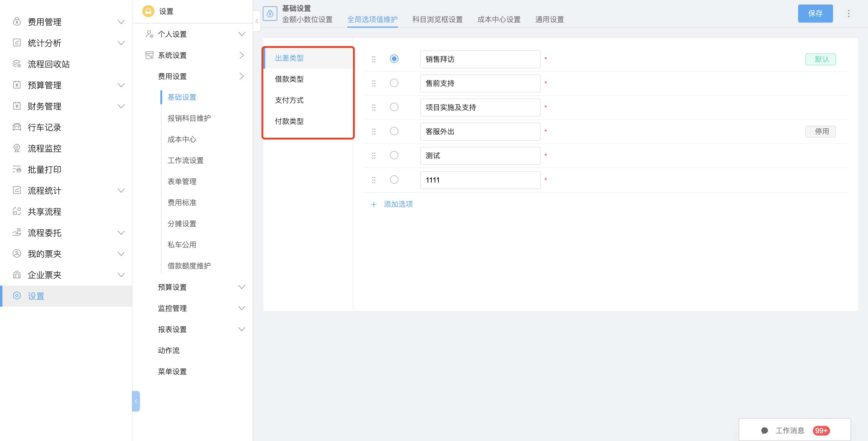Click the 统计分析 chart icon

tap(17, 43)
